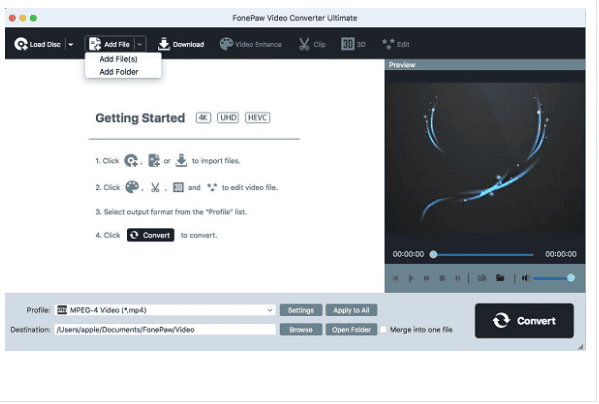Screen dimensions: 599x404
Task: Fast forward the preview video
Action: point(426,278)
